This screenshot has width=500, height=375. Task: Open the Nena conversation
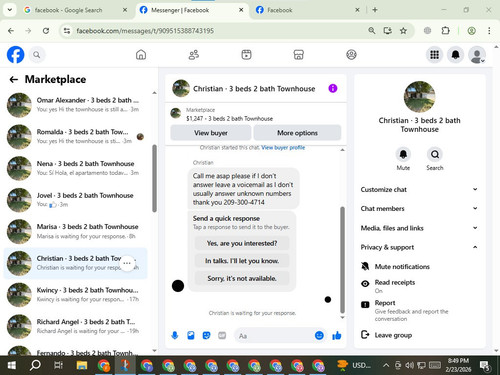click(75, 168)
